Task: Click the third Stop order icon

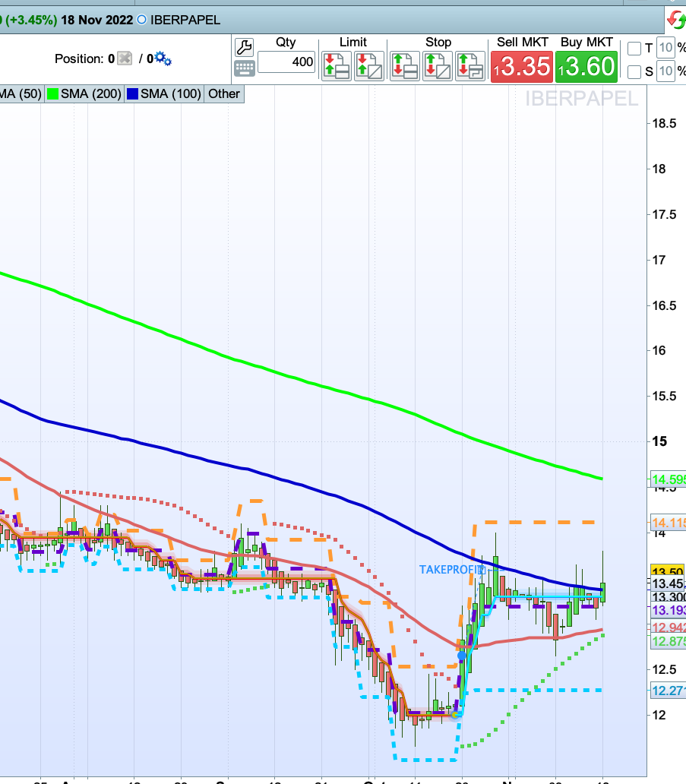Action: point(470,66)
